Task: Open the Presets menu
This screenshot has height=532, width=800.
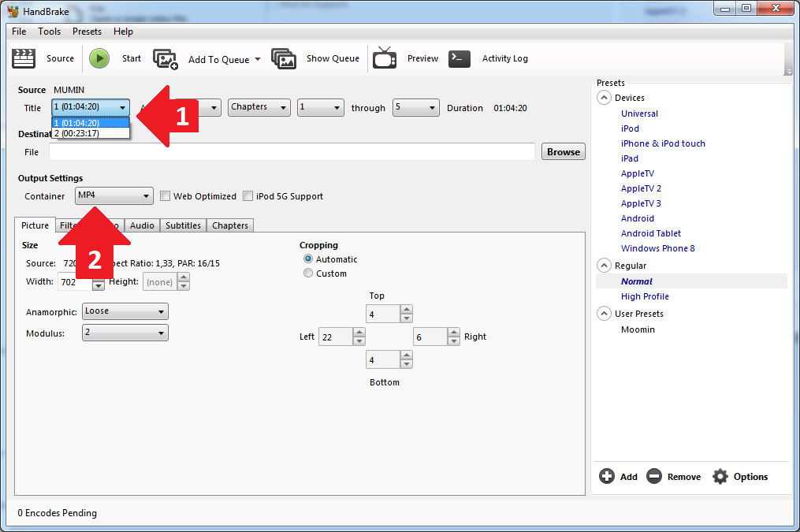Action: click(x=87, y=31)
